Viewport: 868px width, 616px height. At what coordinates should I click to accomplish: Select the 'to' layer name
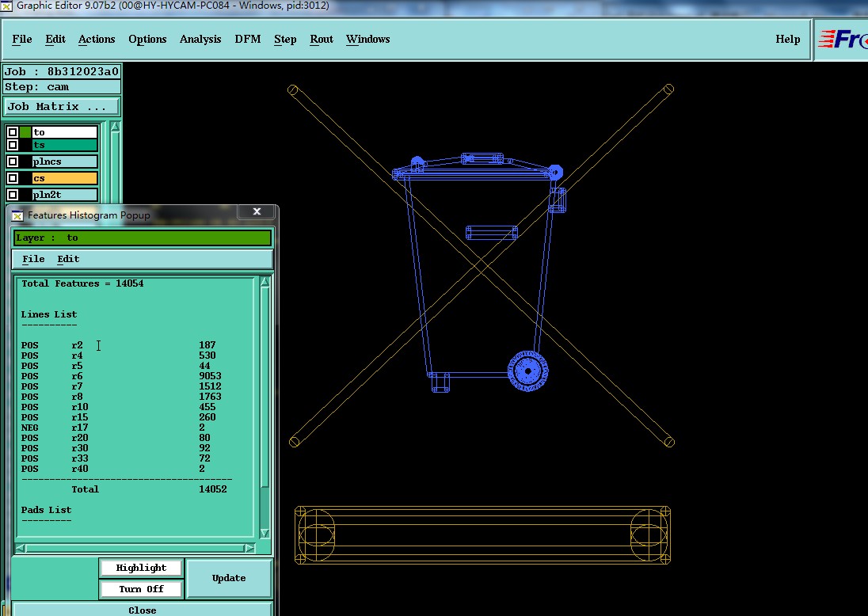(64, 132)
